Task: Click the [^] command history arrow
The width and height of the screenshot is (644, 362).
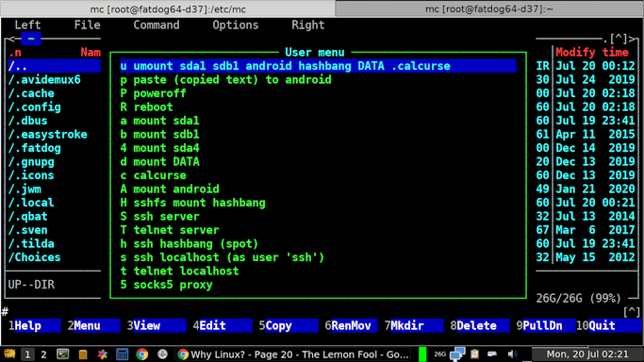Action: click(632, 312)
